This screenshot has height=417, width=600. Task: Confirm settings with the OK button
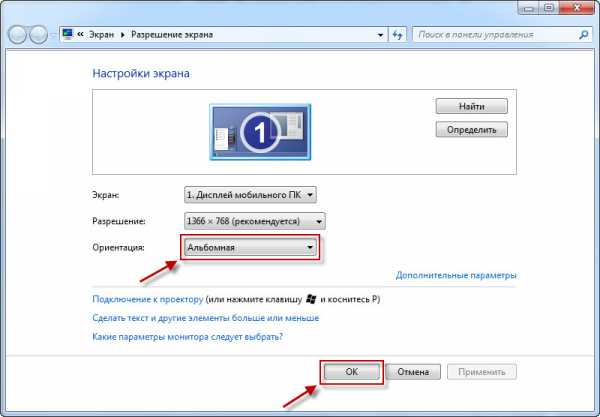pyautogui.click(x=352, y=371)
